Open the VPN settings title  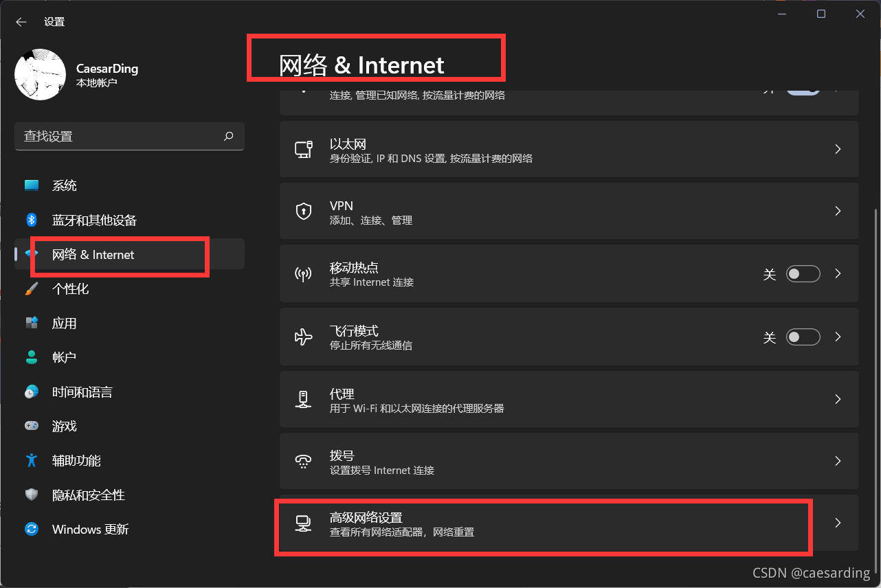coord(342,206)
